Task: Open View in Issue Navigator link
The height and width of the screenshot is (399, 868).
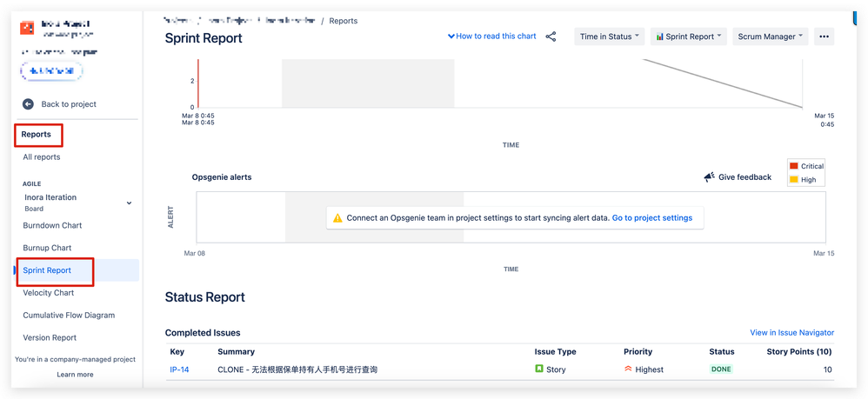Action: (x=791, y=333)
